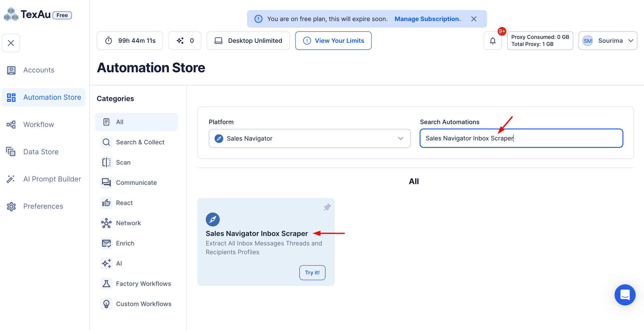Click the Enrich envelope icon
The image size is (644, 330).
pyautogui.click(x=106, y=243)
